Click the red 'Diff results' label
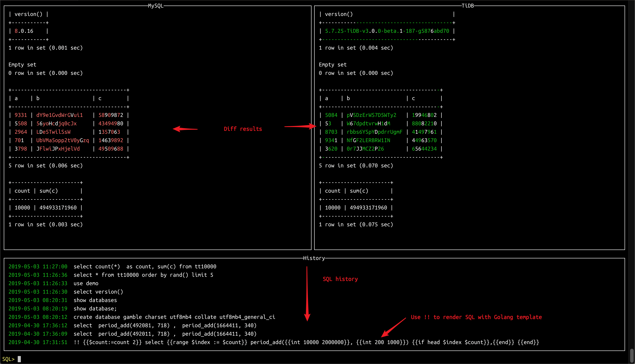Viewport: 635px width, 364px height. click(243, 129)
